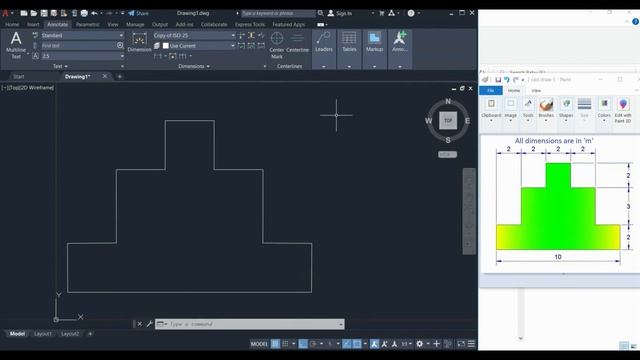Viewport: 640px width, 360px height.
Task: Click the Customization menu icon in status bar
Action: tap(471, 344)
